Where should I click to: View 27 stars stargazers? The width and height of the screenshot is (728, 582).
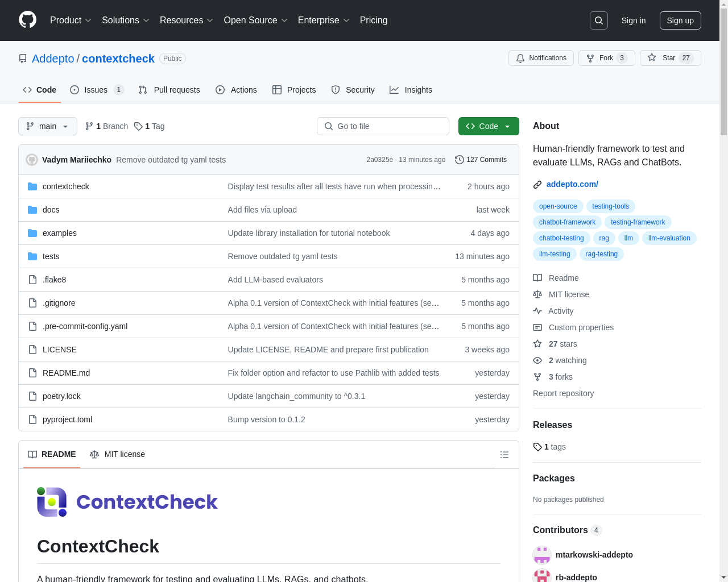pyautogui.click(x=555, y=344)
